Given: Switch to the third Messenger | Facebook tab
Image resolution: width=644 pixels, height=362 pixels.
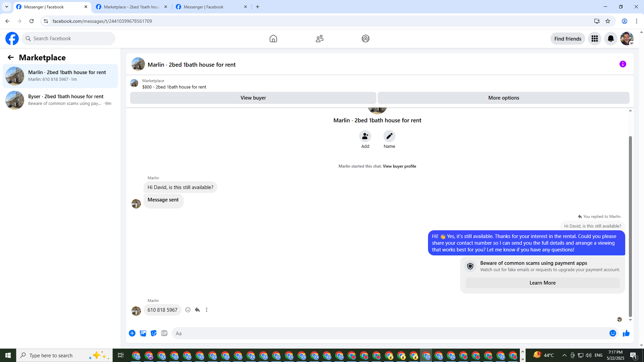Looking at the screenshot, I should [x=212, y=7].
